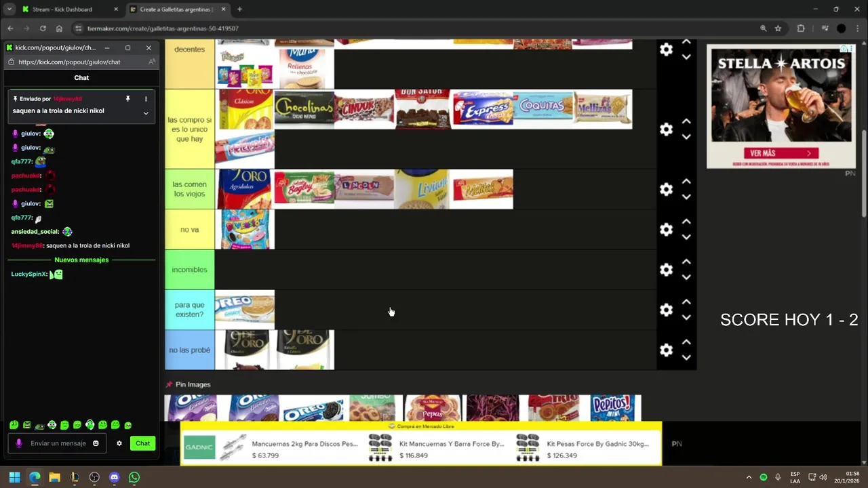The image size is (868, 488).
Task: Select the Pepas cookie image in the image pool
Action: click(x=432, y=408)
